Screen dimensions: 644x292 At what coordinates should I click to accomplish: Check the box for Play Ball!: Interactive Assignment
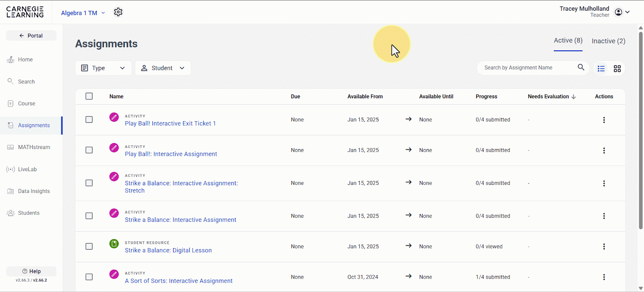point(89,150)
